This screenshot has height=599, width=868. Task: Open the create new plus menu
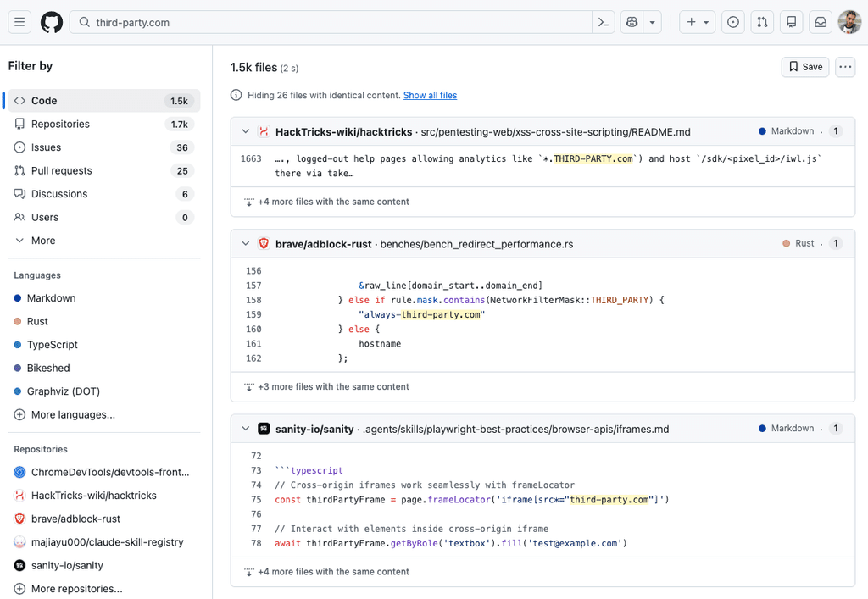[x=697, y=22]
